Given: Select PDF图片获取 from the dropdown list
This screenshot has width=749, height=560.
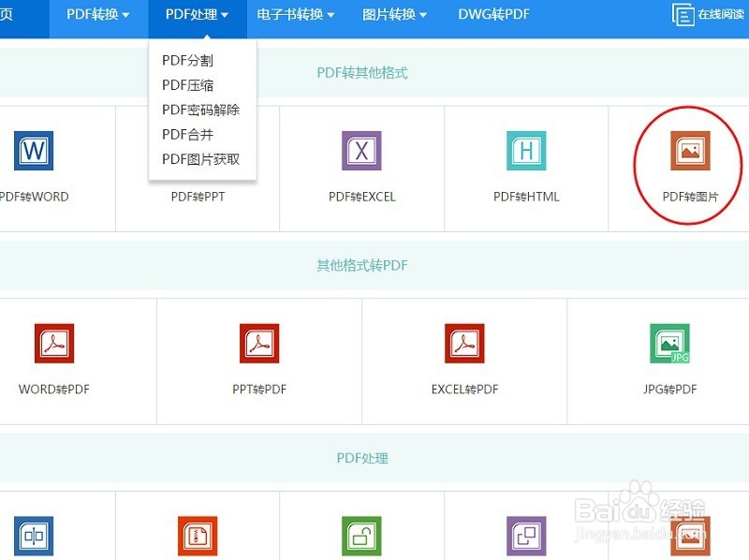Looking at the screenshot, I should pyautogui.click(x=200, y=159).
